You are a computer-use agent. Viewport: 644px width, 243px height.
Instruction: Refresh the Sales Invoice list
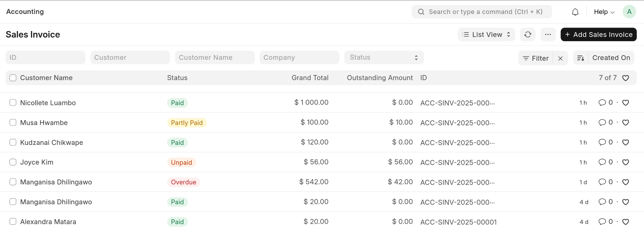pos(528,35)
